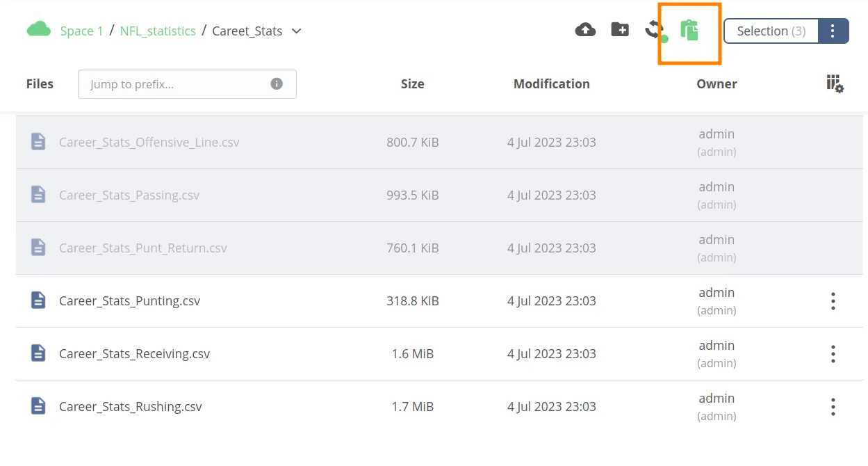
Task: Go to Space 1 breadcrumb link
Action: [81, 31]
